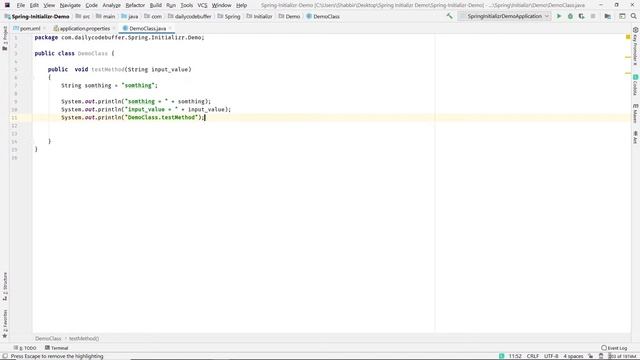640x360 pixels.
Task: Change CRLF line separator setting
Action: [x=533, y=356]
